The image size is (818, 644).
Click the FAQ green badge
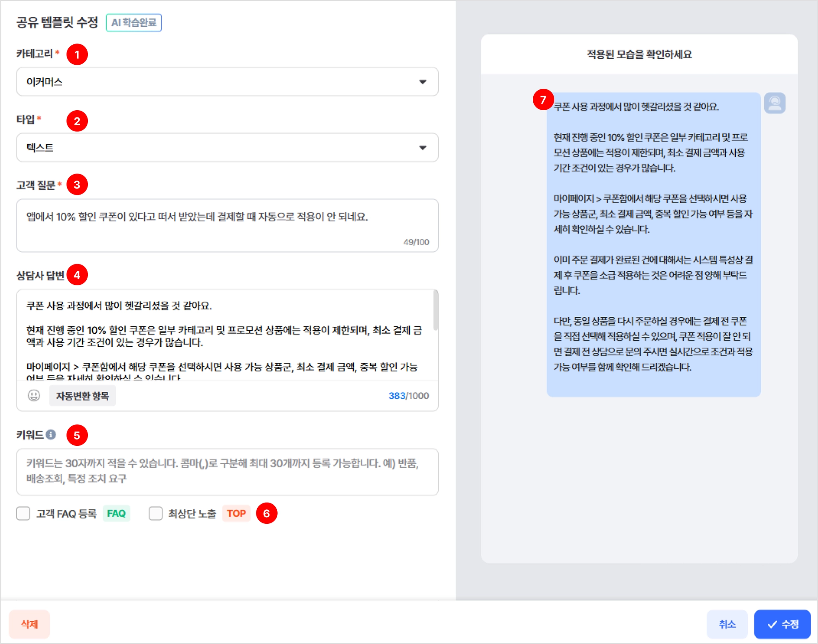click(x=116, y=513)
